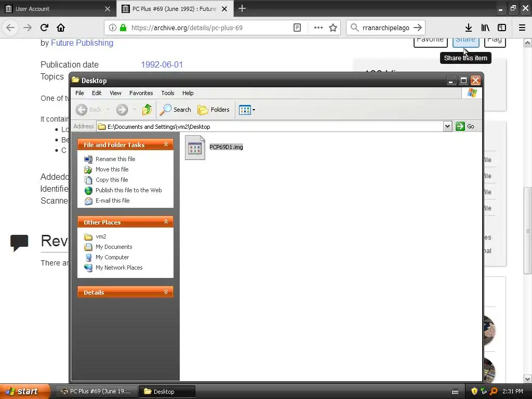532x399 pixels.
Task: Open the Favorites menu
Action: pos(141,93)
